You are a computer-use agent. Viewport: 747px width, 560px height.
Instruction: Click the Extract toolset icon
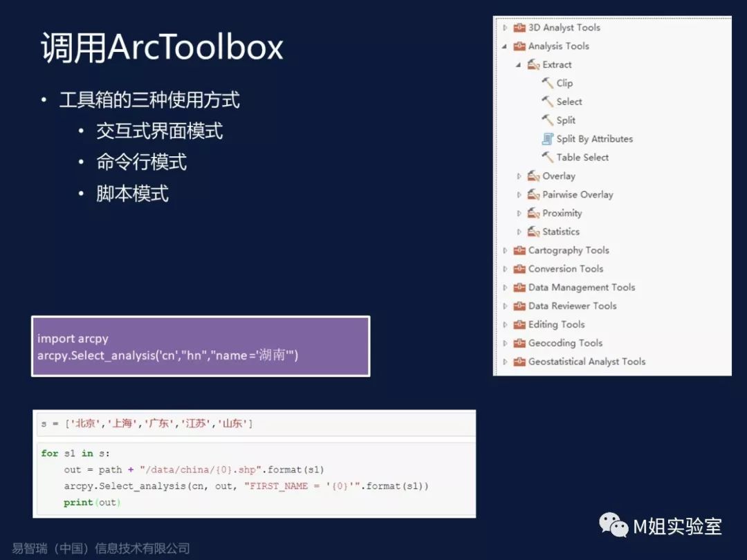[x=533, y=65]
